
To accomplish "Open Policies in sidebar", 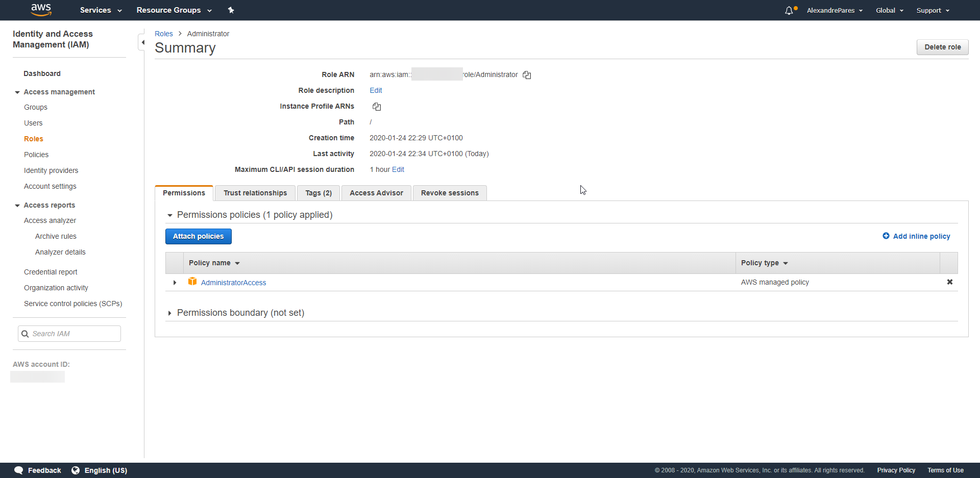I will [36, 155].
